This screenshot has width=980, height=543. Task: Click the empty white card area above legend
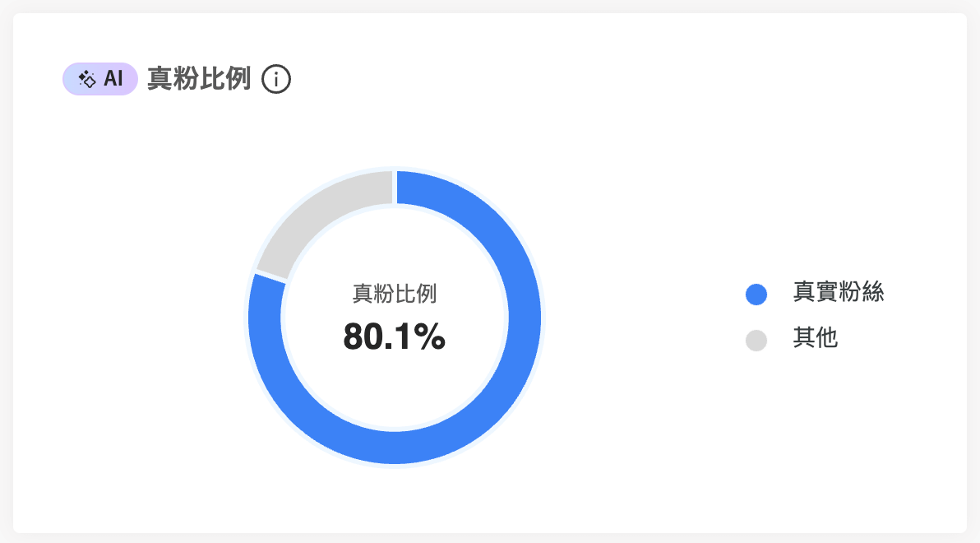[x=812, y=188]
